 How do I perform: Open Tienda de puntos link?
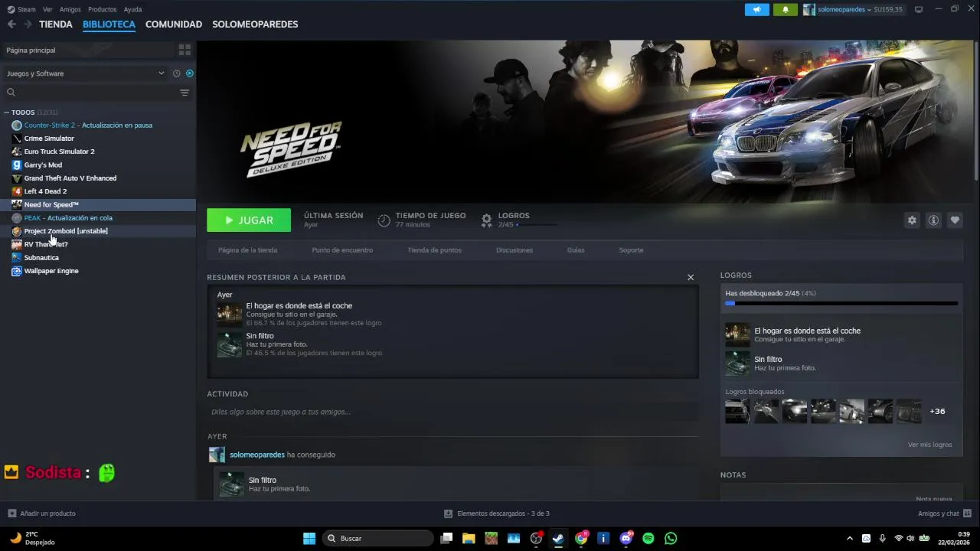pos(434,250)
